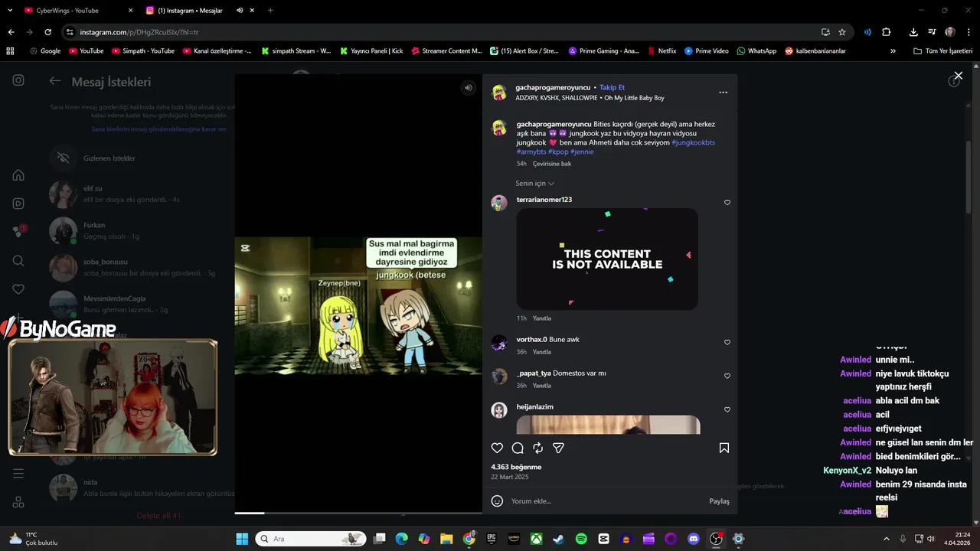Click '4.363 beğenme' likes count

[x=516, y=467]
